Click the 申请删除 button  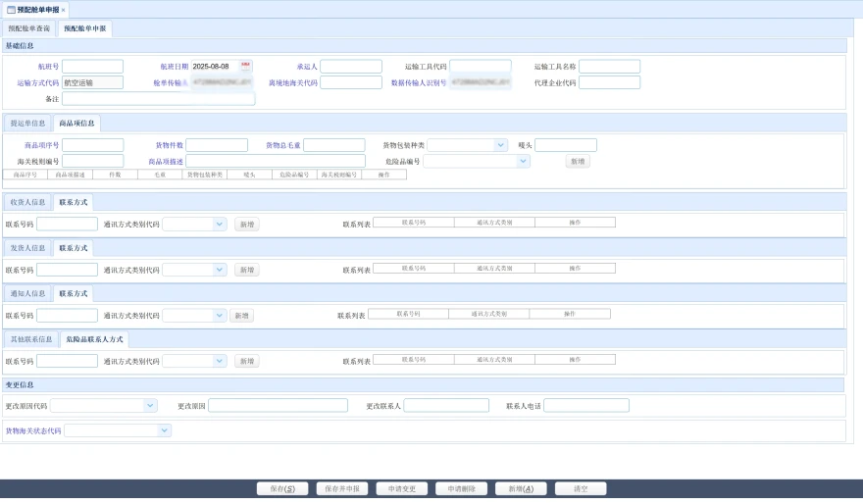[x=461, y=488]
